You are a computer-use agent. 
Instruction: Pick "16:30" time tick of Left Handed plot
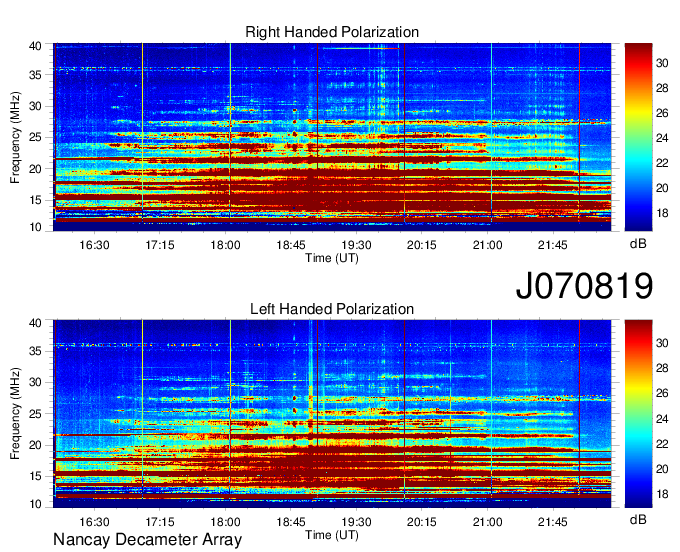(x=94, y=522)
